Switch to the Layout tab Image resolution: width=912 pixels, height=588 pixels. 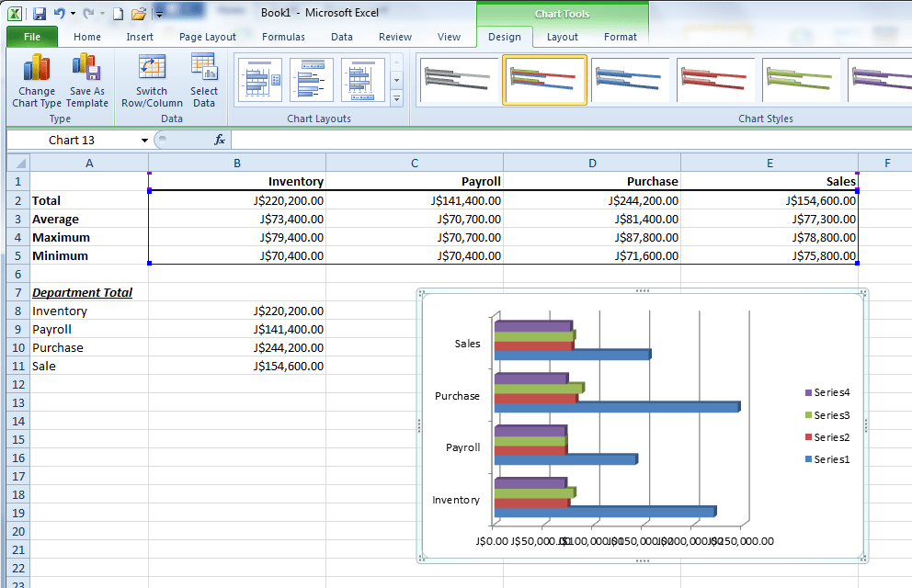[562, 37]
